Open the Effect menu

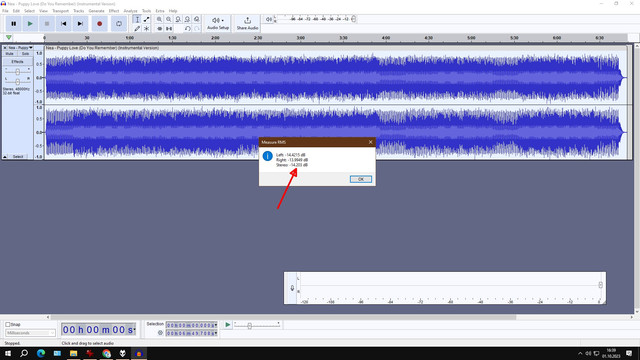[x=114, y=11]
